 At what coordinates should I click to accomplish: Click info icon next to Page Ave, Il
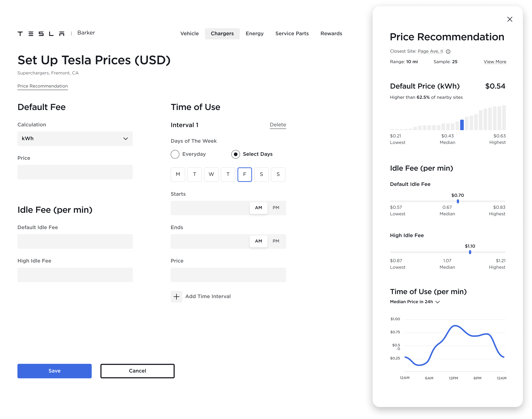click(x=448, y=52)
